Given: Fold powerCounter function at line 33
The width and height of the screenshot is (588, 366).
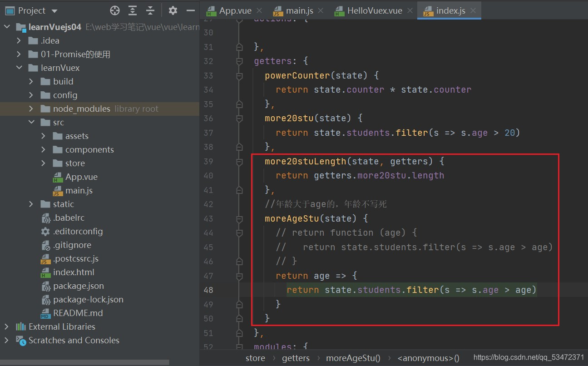Looking at the screenshot, I should pos(239,75).
